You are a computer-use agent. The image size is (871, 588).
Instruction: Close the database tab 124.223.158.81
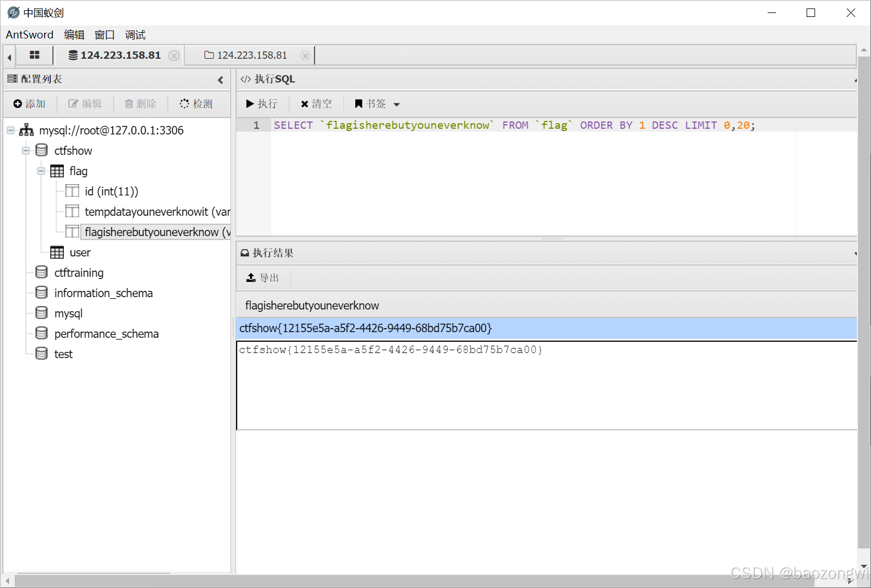pyautogui.click(x=174, y=55)
